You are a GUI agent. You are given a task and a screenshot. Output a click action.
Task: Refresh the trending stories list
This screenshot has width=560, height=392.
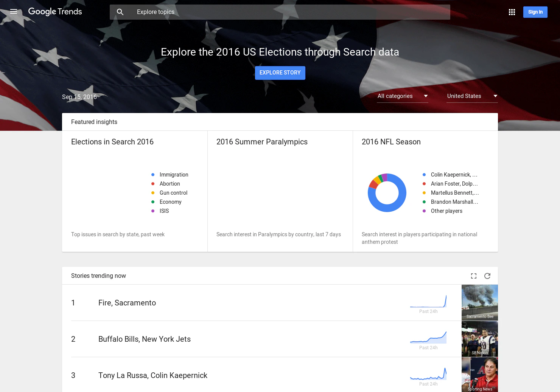pyautogui.click(x=487, y=276)
